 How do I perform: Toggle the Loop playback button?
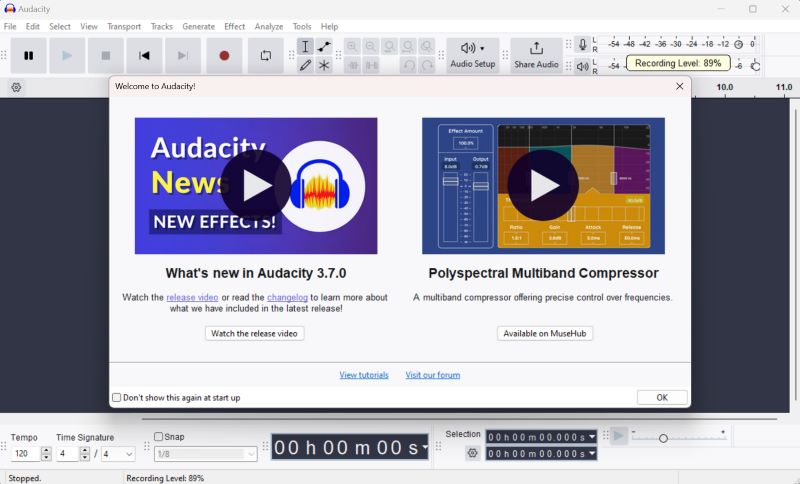pos(266,56)
